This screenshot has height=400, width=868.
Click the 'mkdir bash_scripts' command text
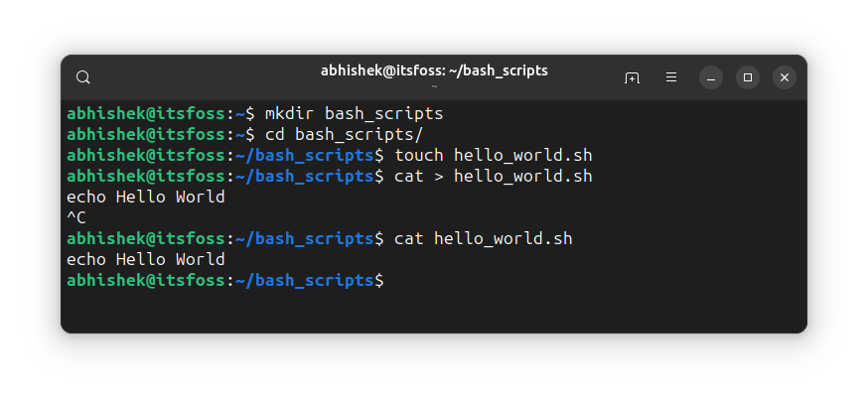click(354, 113)
